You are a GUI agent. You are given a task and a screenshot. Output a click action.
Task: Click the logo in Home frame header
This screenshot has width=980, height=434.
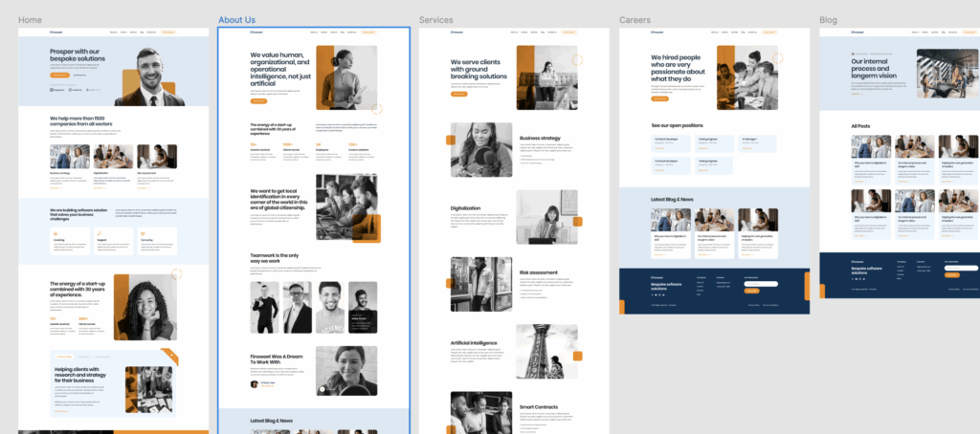pos(56,33)
